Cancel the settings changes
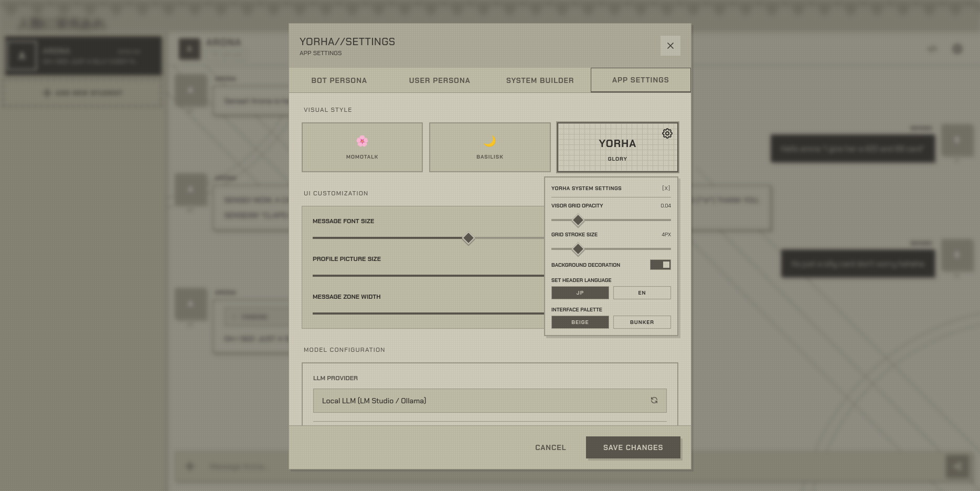 click(550, 447)
